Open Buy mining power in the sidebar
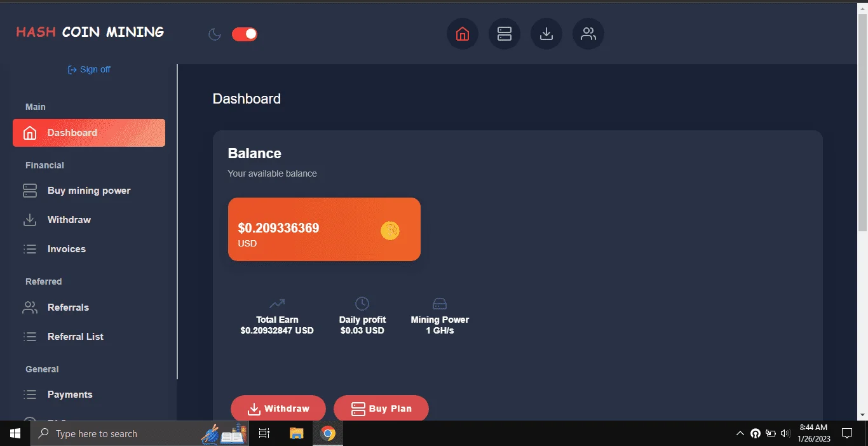This screenshot has width=868, height=446. coord(89,191)
